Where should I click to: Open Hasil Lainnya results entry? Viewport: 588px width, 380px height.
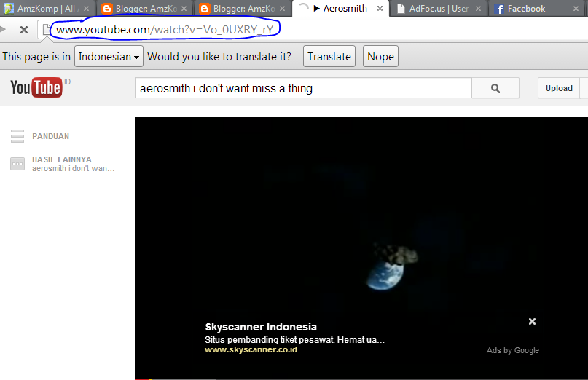(x=62, y=159)
